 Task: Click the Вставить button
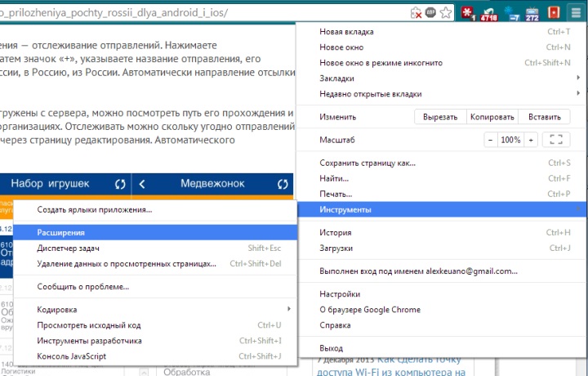tap(545, 117)
